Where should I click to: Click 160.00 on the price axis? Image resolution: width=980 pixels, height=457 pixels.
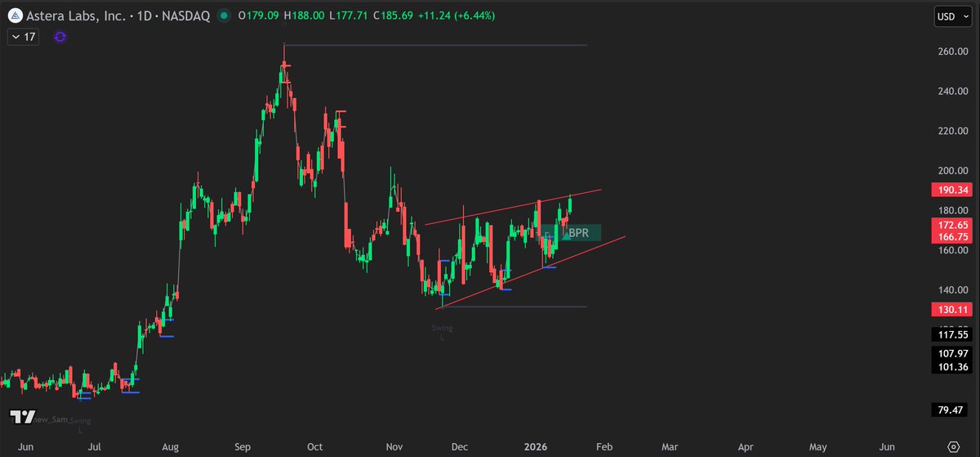point(952,250)
